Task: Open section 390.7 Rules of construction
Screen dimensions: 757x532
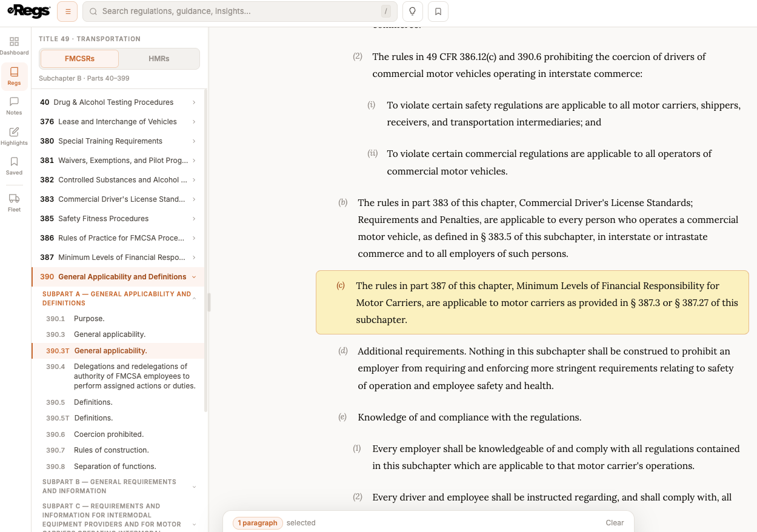Action: point(118,450)
